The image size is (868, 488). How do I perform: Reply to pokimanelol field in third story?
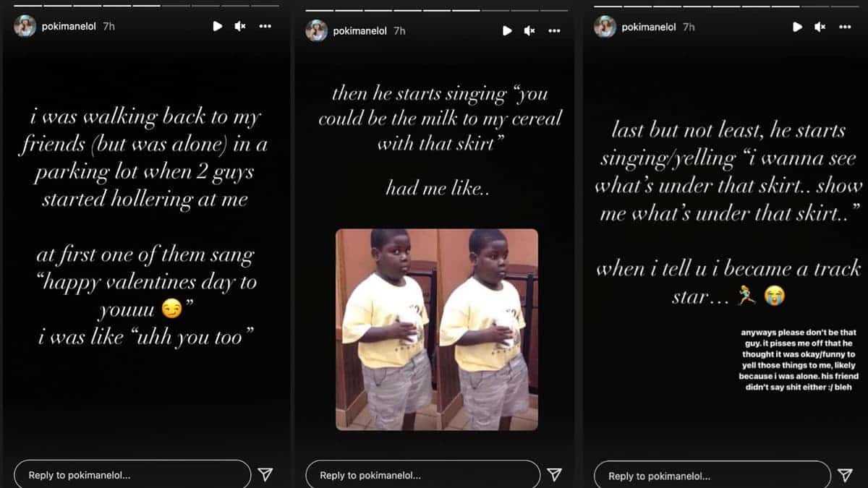tap(712, 476)
